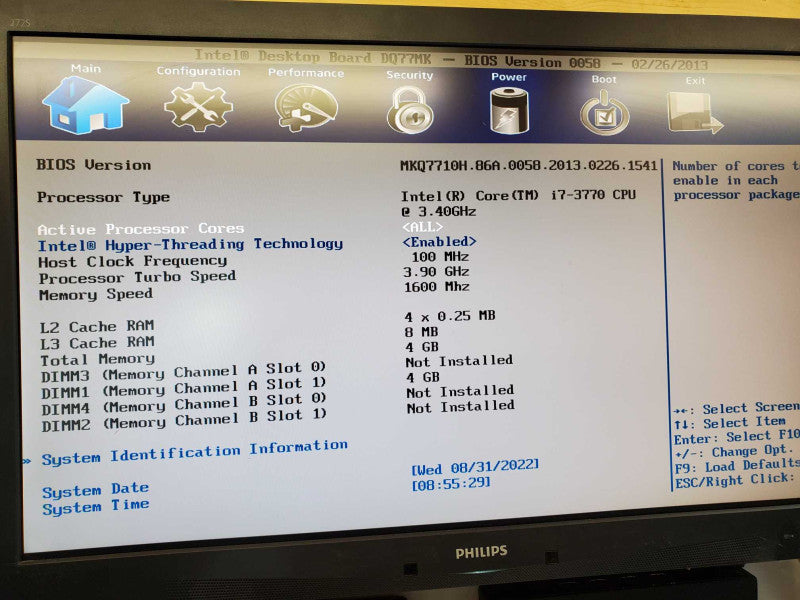Click DIMM1's 4 GB value
800x600 pixels.
point(423,378)
